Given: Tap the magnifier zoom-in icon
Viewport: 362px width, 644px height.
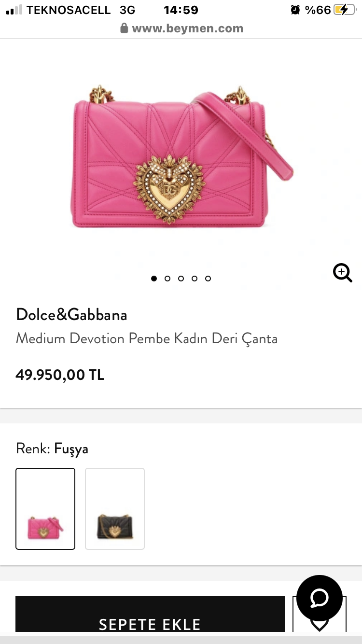Looking at the screenshot, I should click(343, 273).
